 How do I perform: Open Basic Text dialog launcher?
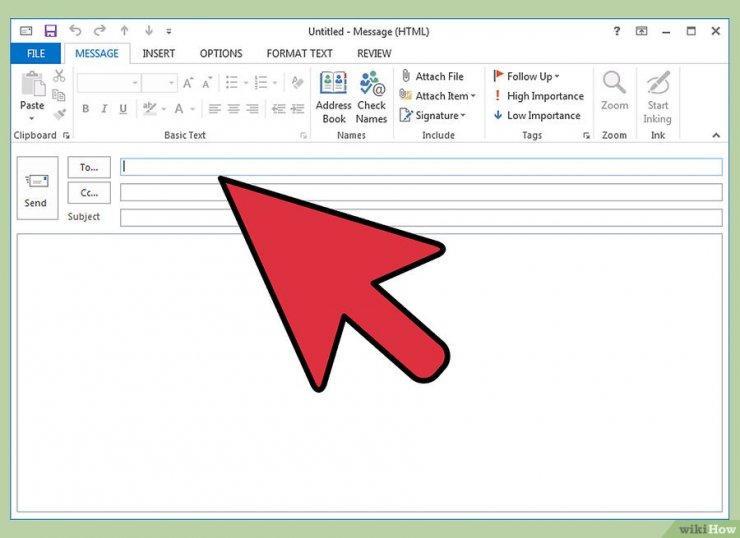pos(303,135)
